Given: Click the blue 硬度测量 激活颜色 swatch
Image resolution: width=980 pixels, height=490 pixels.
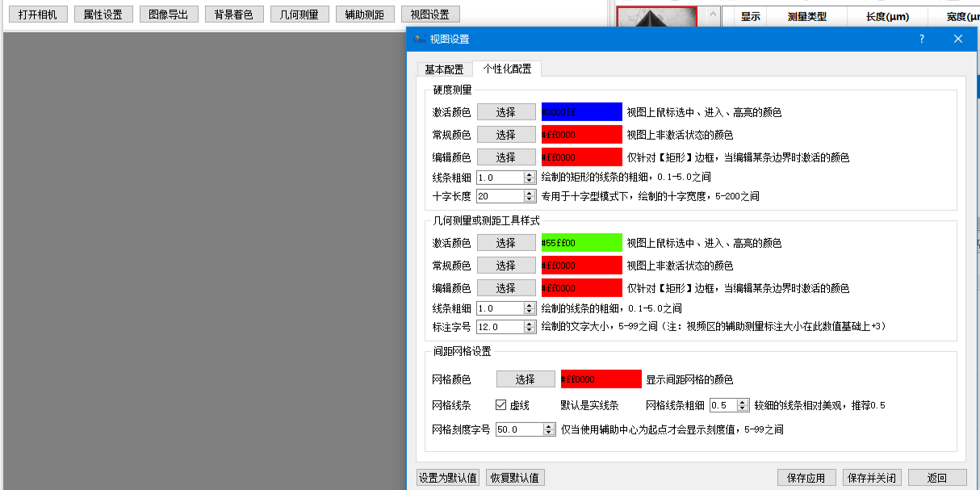Looking at the screenshot, I should tap(581, 112).
